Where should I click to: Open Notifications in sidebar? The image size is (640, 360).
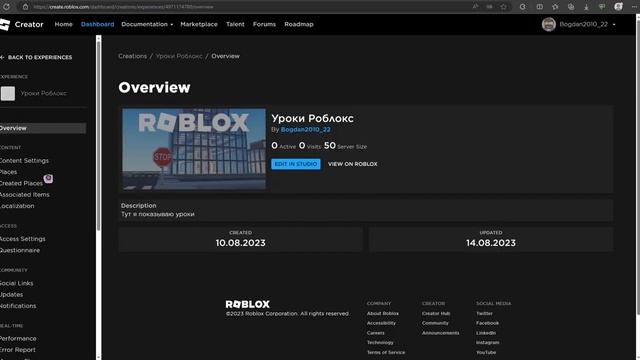click(18, 306)
